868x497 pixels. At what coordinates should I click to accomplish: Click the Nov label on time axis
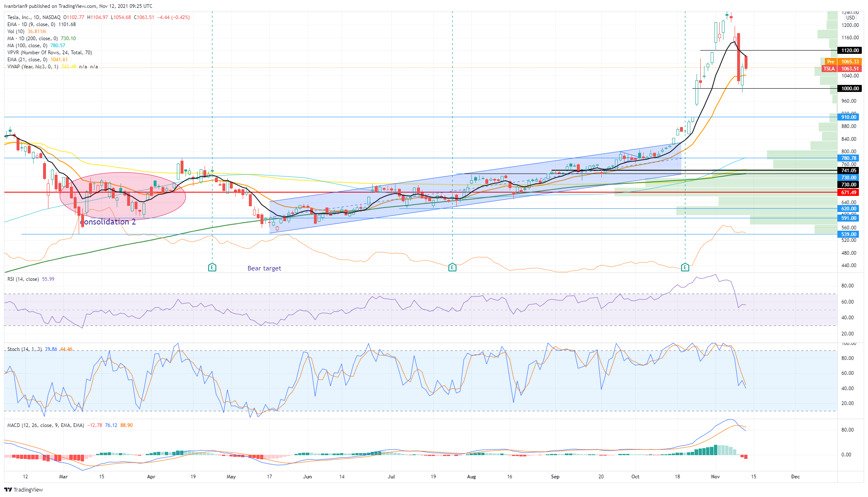pos(716,477)
